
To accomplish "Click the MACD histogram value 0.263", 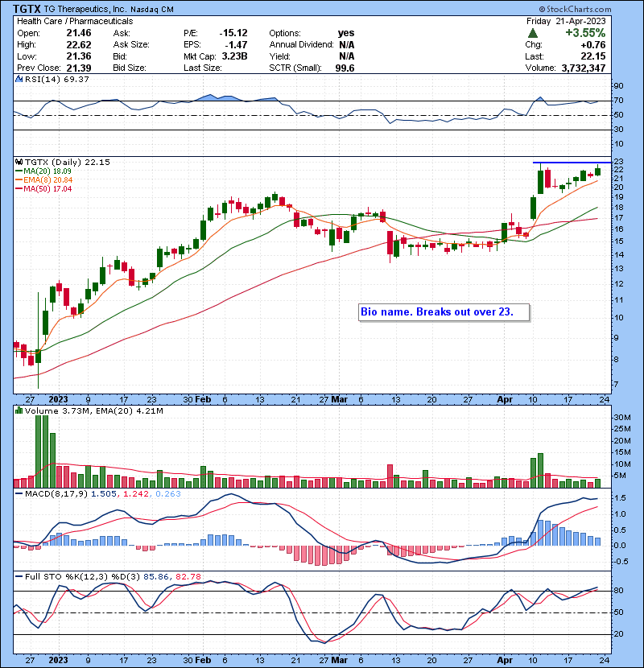I will pos(168,494).
